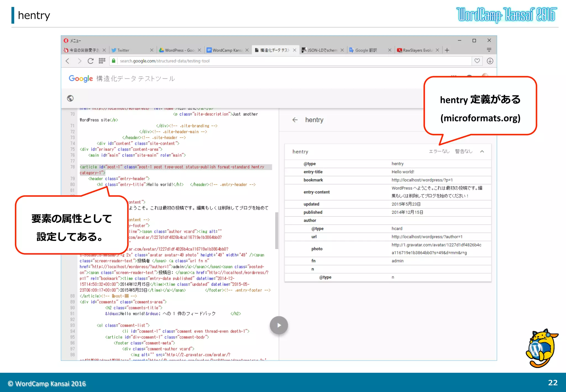Run the test with the round play button
The width and height of the screenshot is (566, 392).
click(279, 325)
